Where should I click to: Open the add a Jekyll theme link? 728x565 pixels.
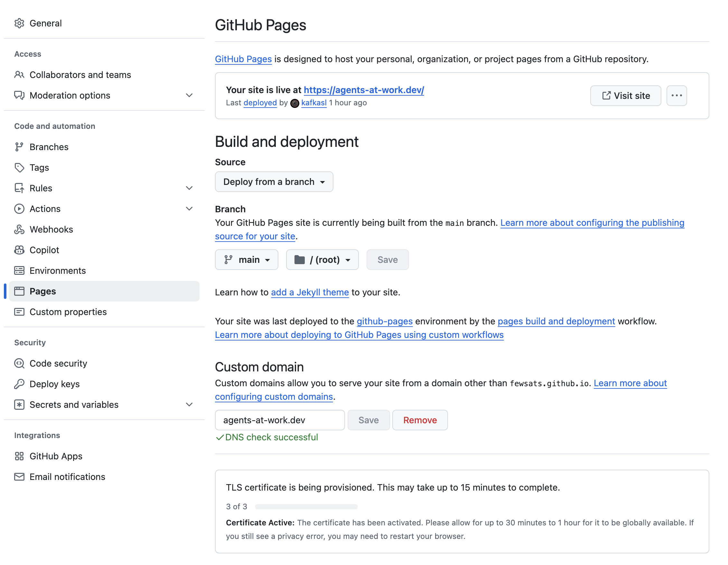pos(309,292)
